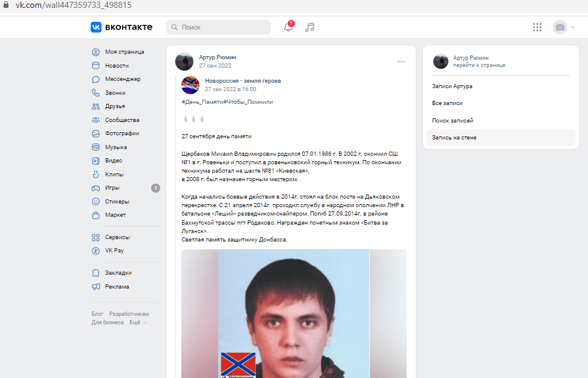Click the #День_Памяти hashtag
Screen dimensions: 588x378
[202, 102]
